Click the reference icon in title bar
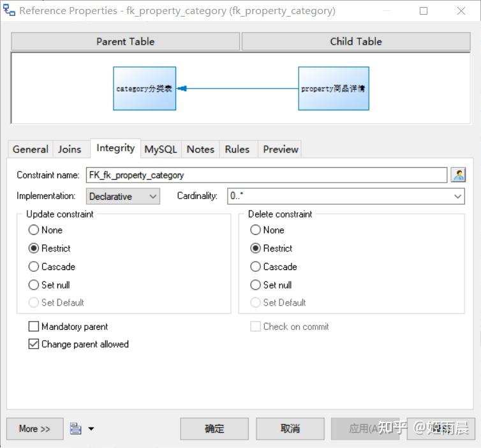The image size is (481, 448). coord(9,10)
